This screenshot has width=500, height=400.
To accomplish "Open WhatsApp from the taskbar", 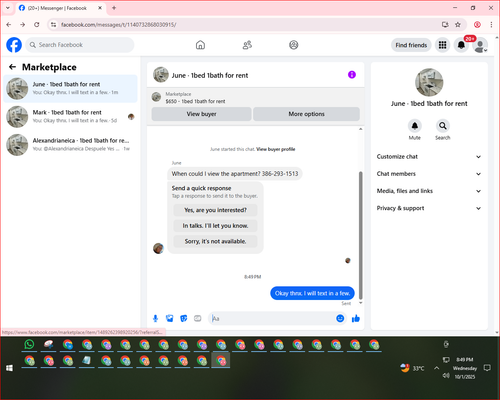I will [x=29, y=344].
